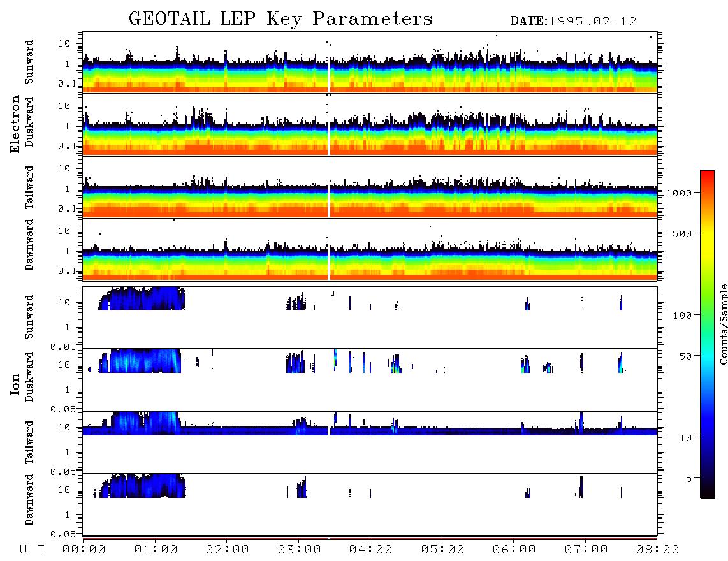
Task: Click the Ion group axis label
Action: pyautogui.click(x=15, y=384)
